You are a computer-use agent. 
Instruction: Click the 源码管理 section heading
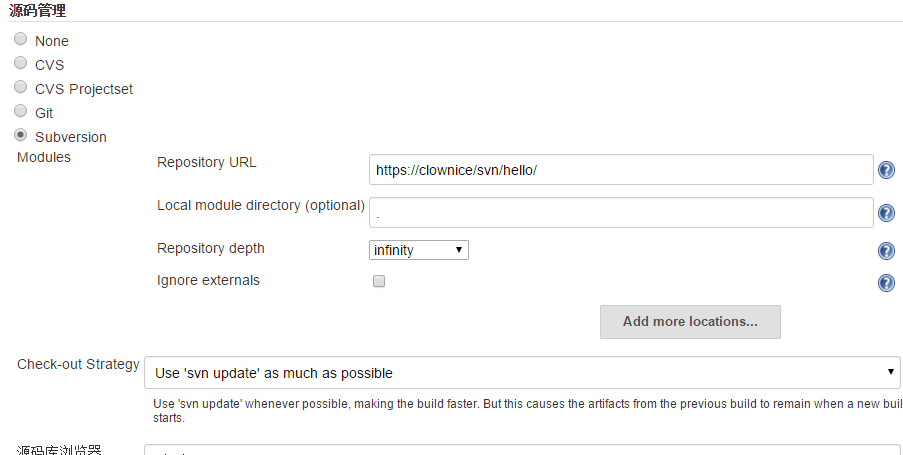pyautogui.click(x=37, y=10)
